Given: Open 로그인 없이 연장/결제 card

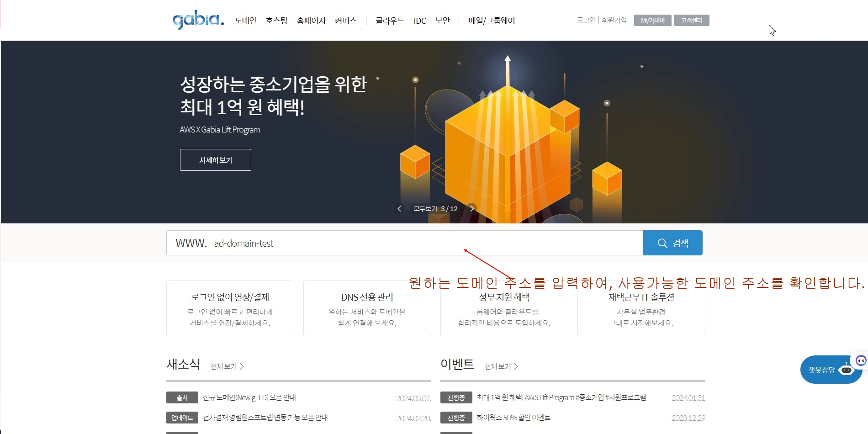Looking at the screenshot, I should [x=230, y=308].
